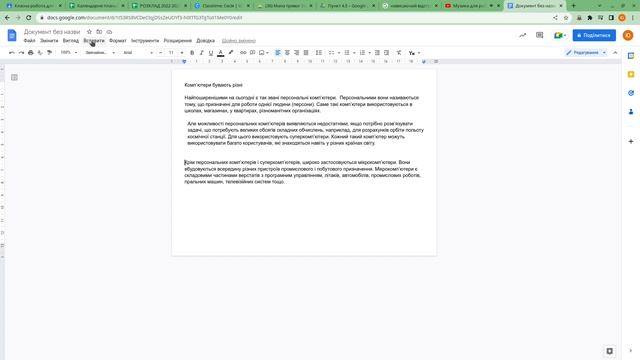640x360 pixels.
Task: Increase the paragraph indent
Action: pyautogui.click(x=387, y=53)
